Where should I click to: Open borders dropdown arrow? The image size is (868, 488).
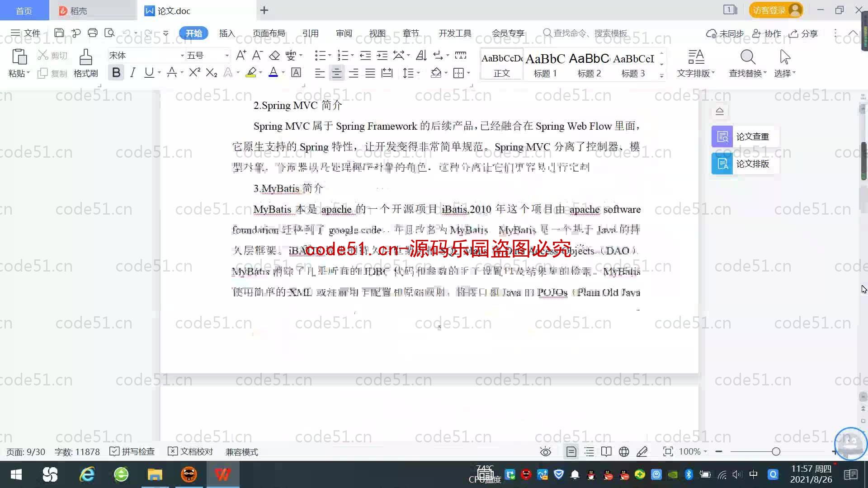click(x=468, y=73)
